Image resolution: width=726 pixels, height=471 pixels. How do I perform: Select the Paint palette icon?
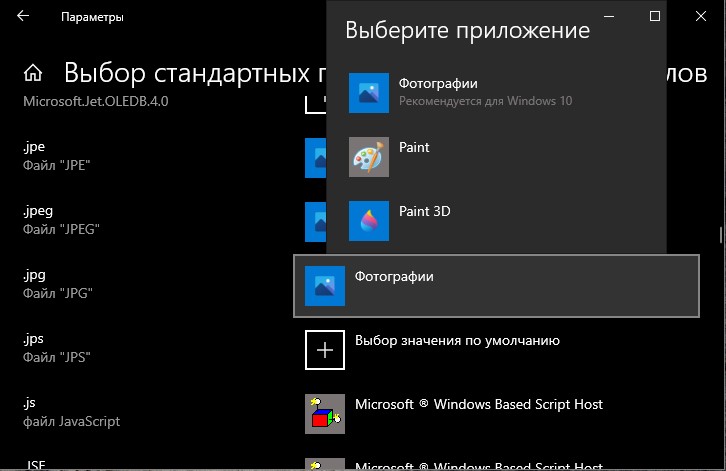pos(369,157)
